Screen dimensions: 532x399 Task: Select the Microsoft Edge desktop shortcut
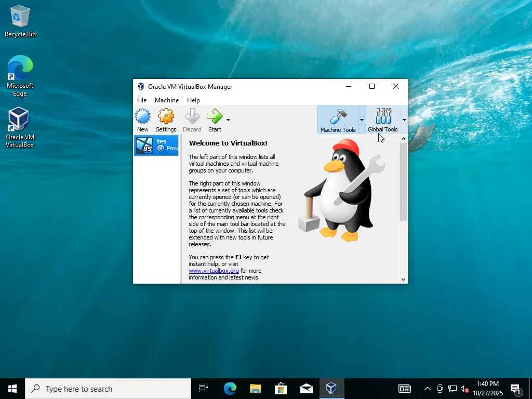20,76
